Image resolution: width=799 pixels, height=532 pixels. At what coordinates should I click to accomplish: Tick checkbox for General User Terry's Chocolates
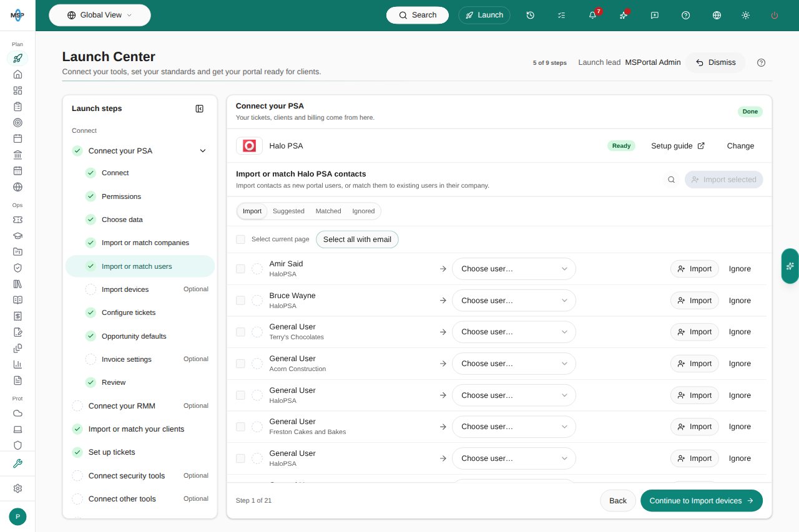tap(240, 332)
